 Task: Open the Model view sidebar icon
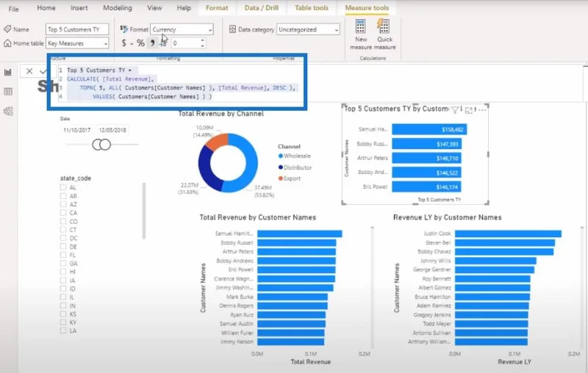click(x=8, y=111)
